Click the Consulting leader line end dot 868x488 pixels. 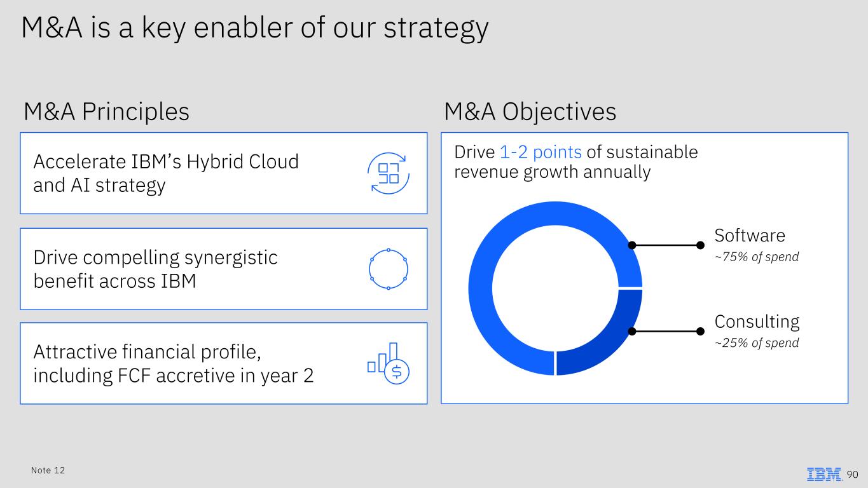click(x=701, y=331)
